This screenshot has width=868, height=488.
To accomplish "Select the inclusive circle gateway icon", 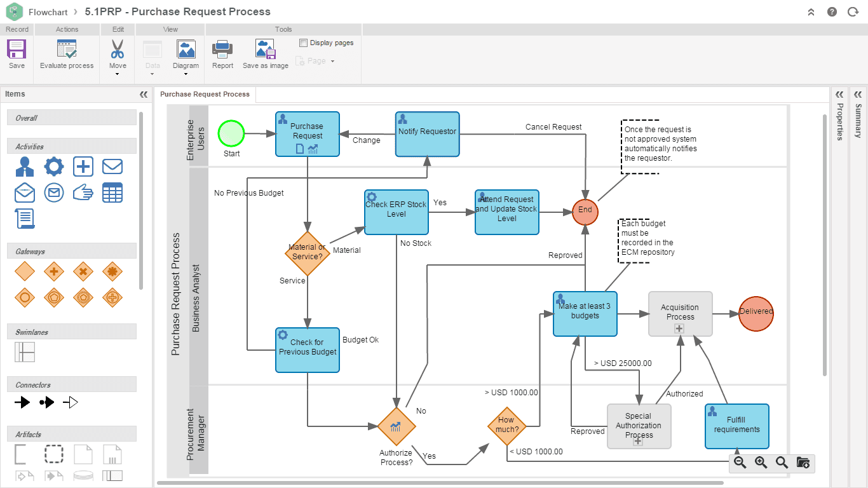I will pos(25,297).
